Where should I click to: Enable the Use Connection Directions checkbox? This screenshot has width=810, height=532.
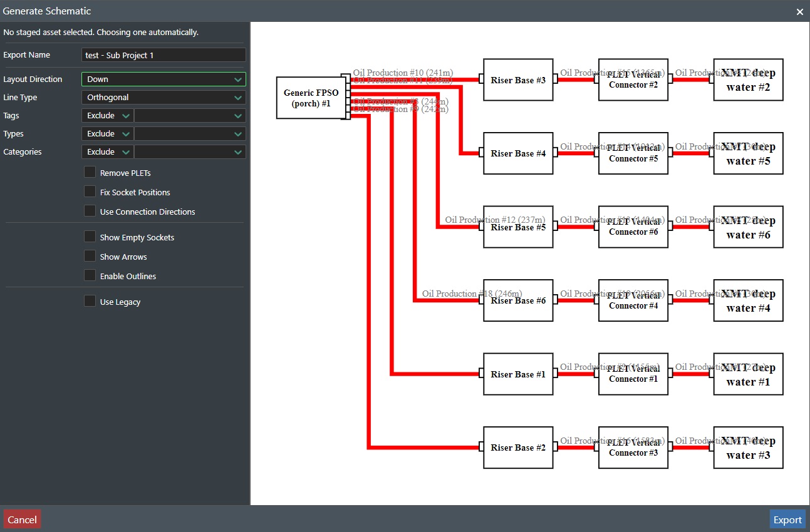pyautogui.click(x=90, y=211)
